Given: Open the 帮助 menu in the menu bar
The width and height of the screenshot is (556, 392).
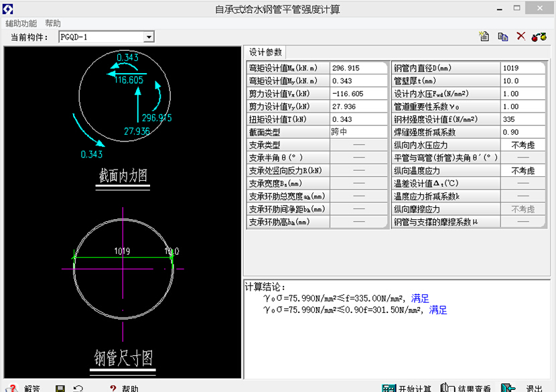Looking at the screenshot, I should [x=53, y=23].
